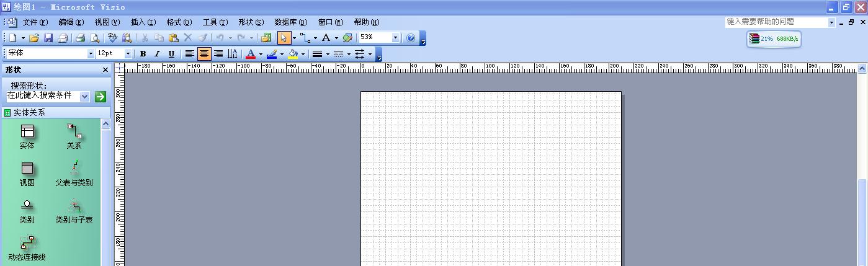The width and height of the screenshot is (868, 266).
Task: Toggle Align Right
Action: coord(218,54)
